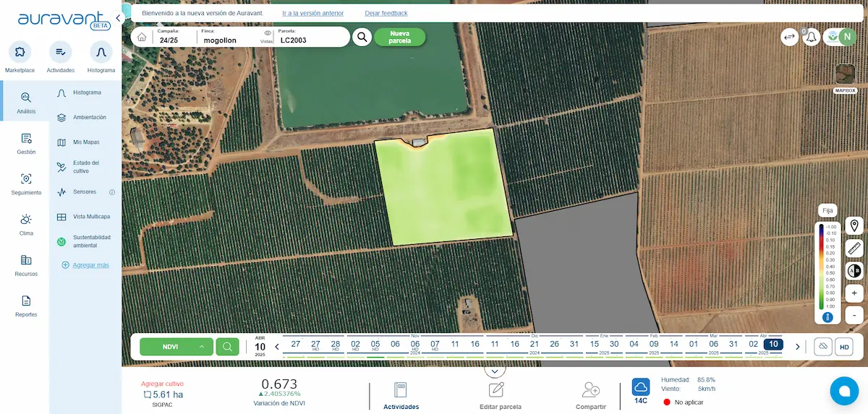Open the notifications bell
Viewport: 868px width, 414px height.
811,38
